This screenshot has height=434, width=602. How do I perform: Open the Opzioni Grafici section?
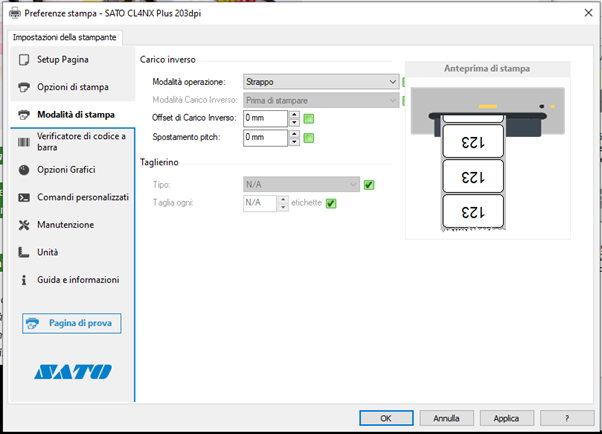pos(73,170)
